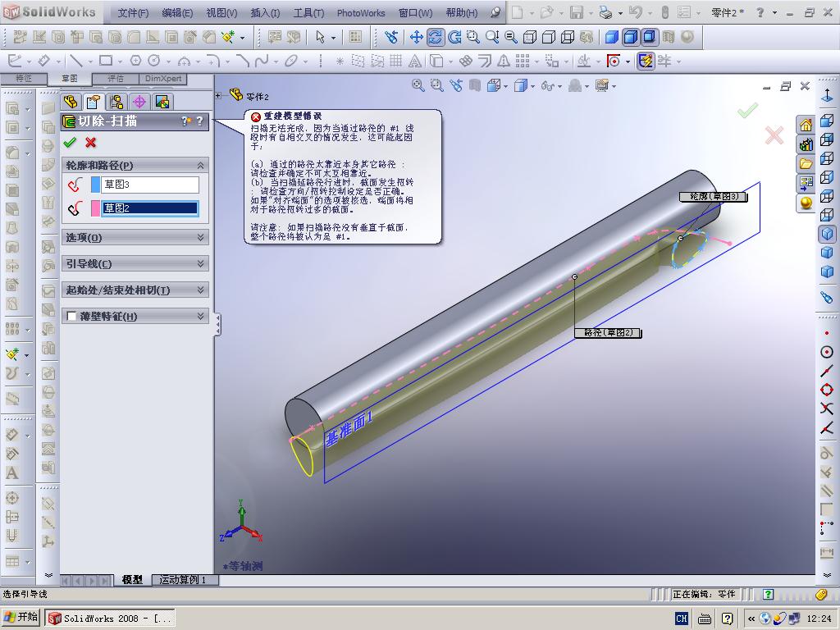Select the Polygon sketch tool
Image resolution: width=840 pixels, height=630 pixels.
click(135, 61)
